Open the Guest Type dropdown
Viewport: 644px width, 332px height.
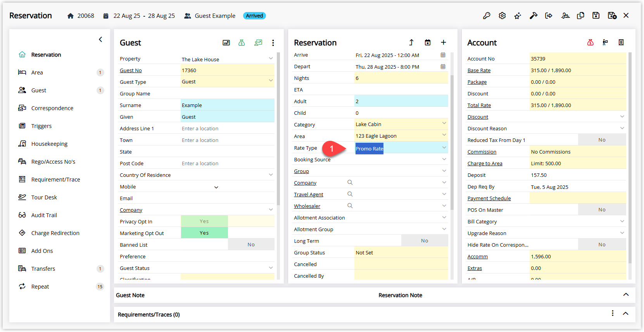coord(271,81)
